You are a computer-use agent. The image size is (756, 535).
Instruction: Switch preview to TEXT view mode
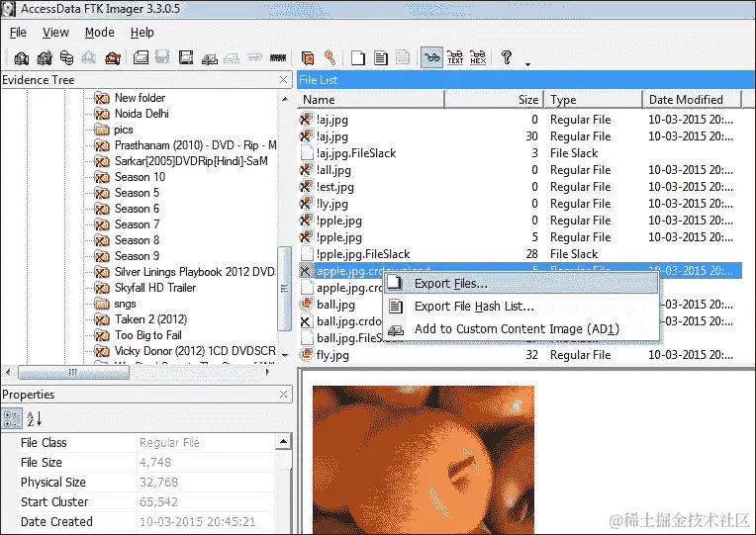455,57
